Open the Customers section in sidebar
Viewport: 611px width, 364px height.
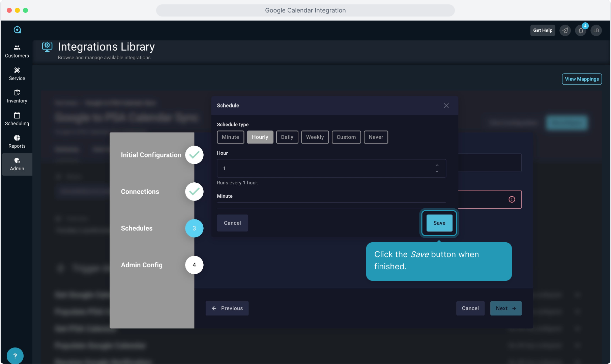pos(17,51)
